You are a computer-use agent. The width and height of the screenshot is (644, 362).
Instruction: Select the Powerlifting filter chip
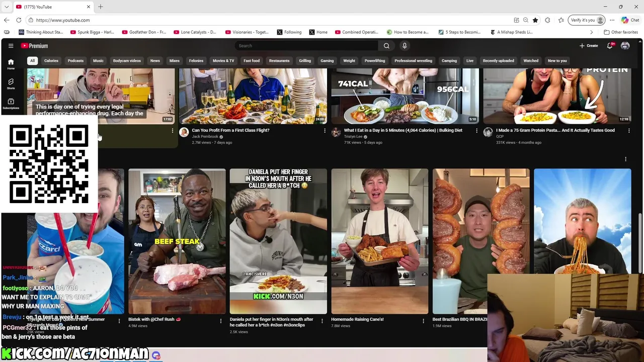375,61
